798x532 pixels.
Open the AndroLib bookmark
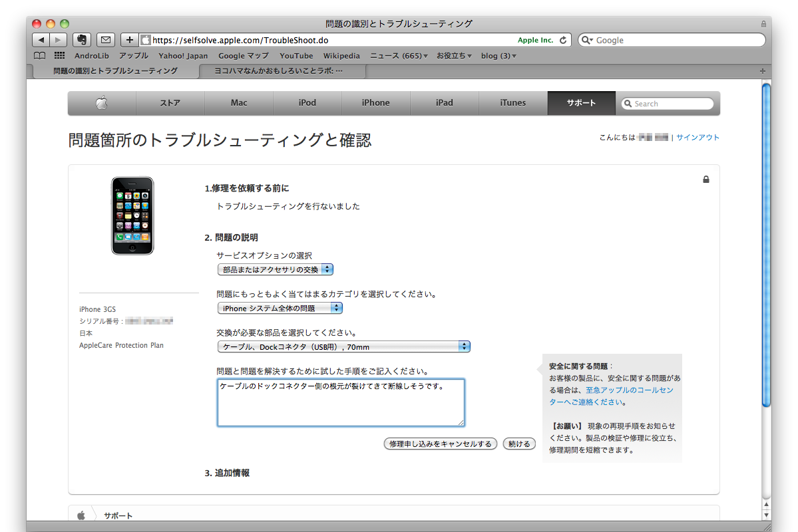(x=92, y=56)
